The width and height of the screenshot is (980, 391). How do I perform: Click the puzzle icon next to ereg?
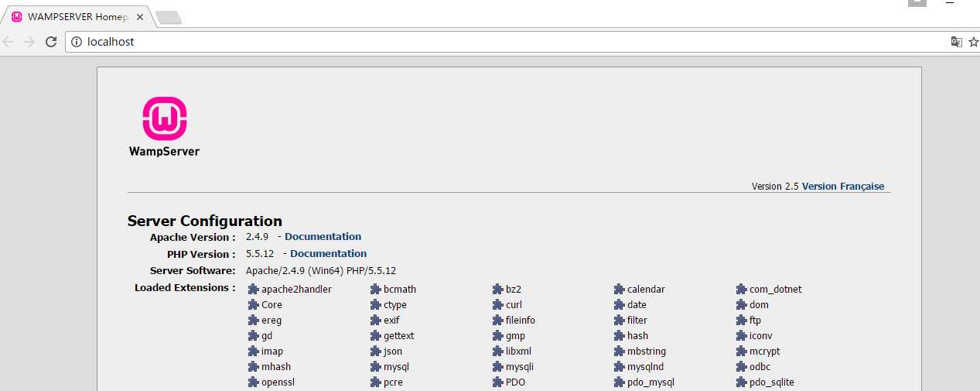coord(253,321)
